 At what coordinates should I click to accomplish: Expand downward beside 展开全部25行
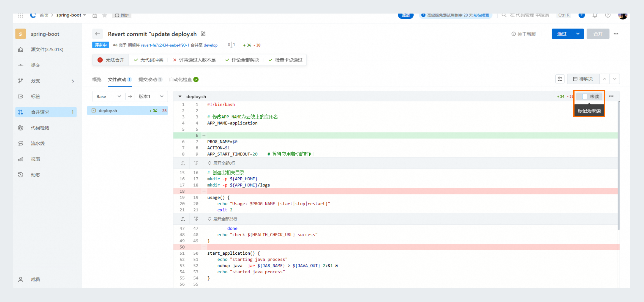coord(196,219)
